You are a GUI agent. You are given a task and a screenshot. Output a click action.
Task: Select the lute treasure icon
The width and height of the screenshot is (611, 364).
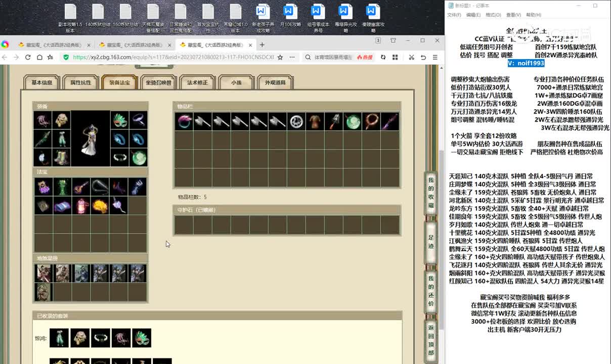pyautogui.click(x=81, y=187)
